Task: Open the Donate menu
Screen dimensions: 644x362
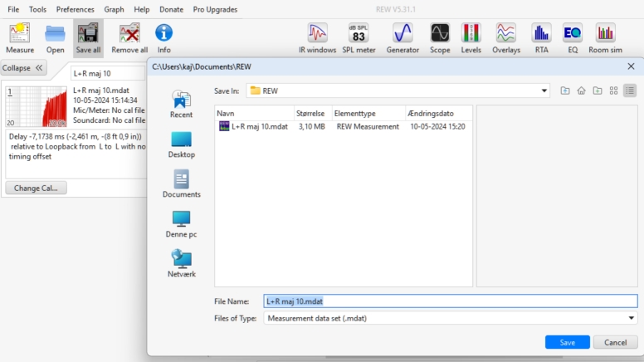Action: click(171, 9)
